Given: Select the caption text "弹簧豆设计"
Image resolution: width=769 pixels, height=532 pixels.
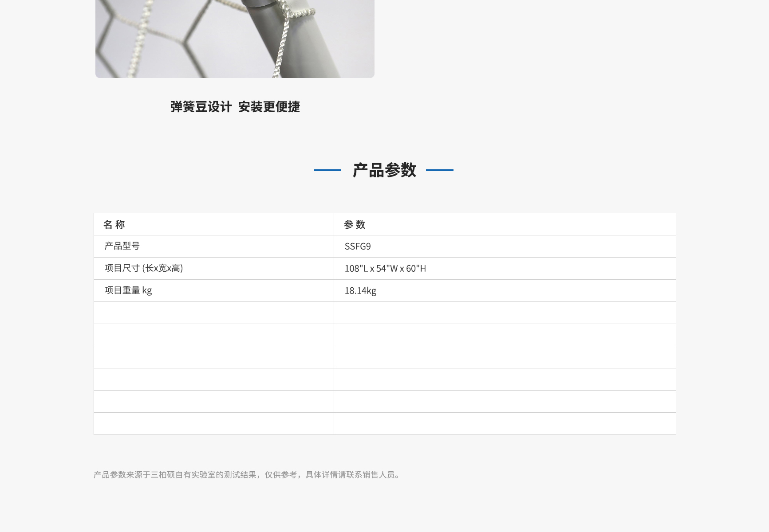Looking at the screenshot, I should click(x=201, y=107).
